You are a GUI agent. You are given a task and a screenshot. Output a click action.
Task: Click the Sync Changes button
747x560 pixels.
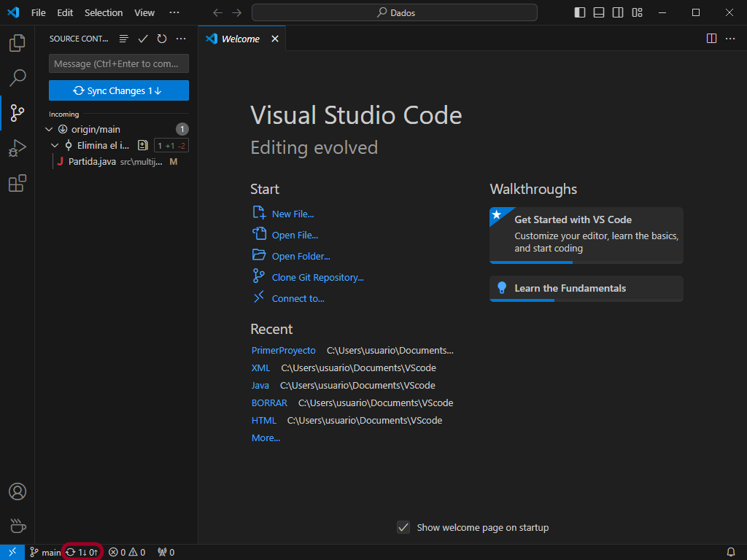pyautogui.click(x=119, y=90)
